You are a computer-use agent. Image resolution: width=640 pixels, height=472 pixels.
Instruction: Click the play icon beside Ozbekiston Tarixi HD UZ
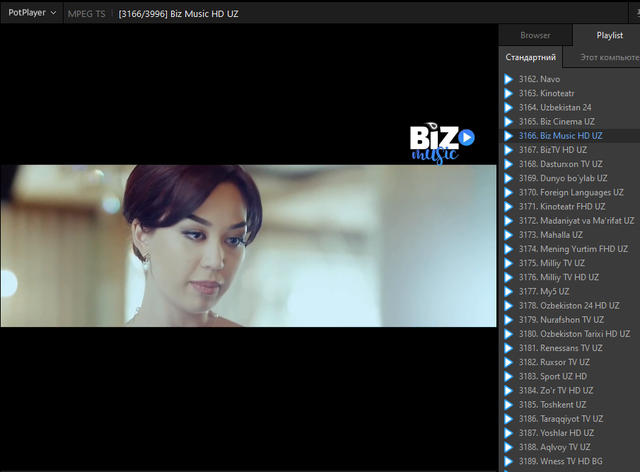(508, 334)
